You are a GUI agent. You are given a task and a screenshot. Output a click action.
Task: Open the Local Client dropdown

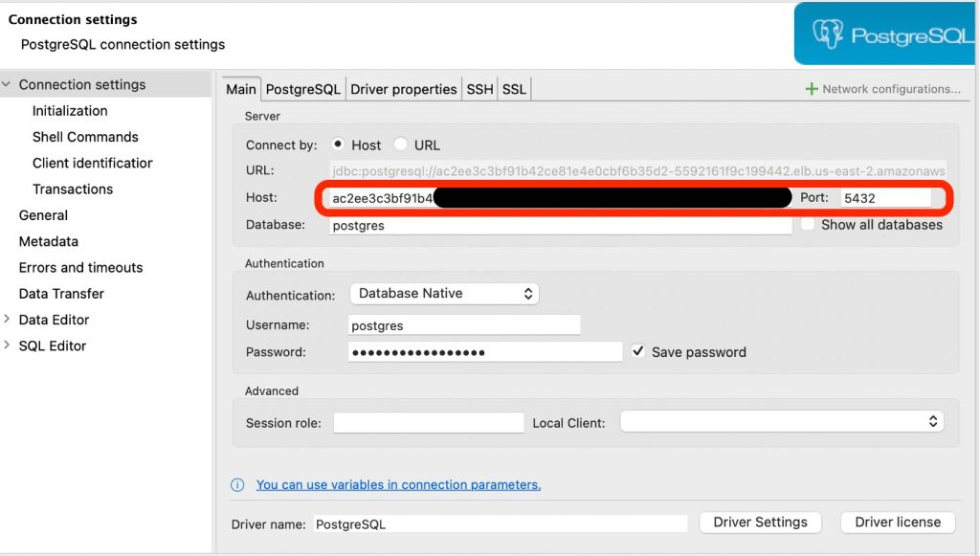[782, 422]
